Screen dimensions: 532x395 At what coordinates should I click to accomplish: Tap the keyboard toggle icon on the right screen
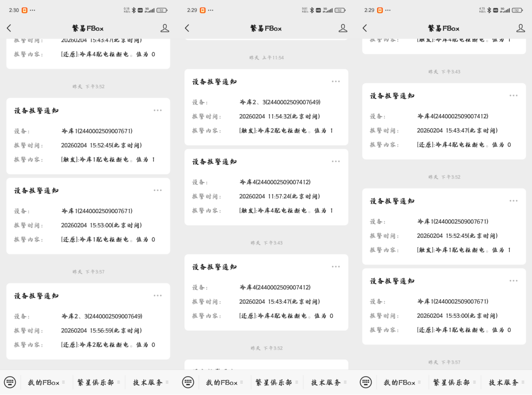click(x=366, y=382)
